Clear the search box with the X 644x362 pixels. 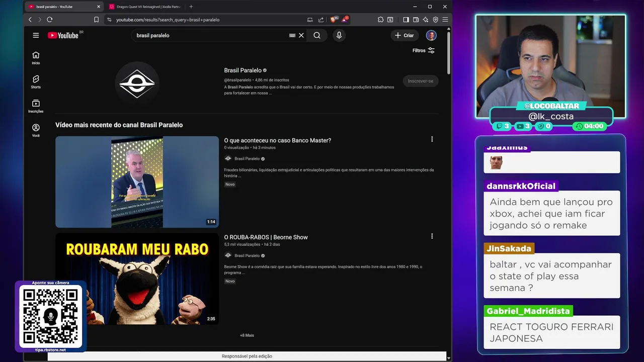click(301, 35)
